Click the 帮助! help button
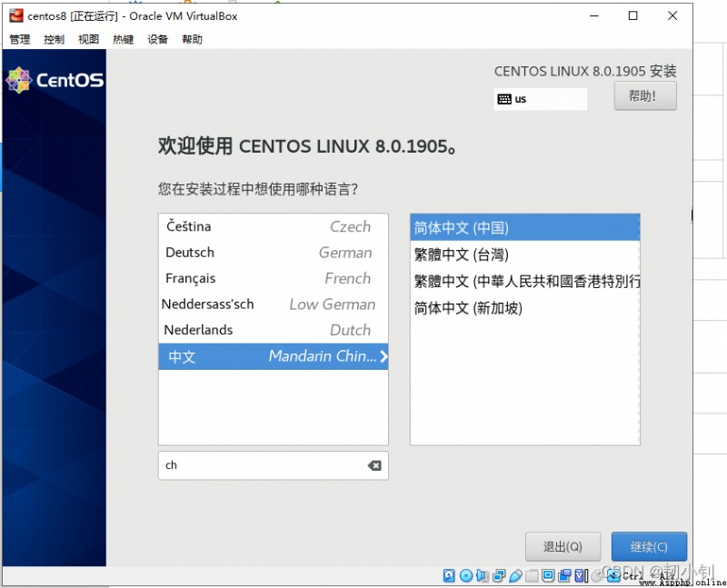727x588 pixels. coord(645,96)
